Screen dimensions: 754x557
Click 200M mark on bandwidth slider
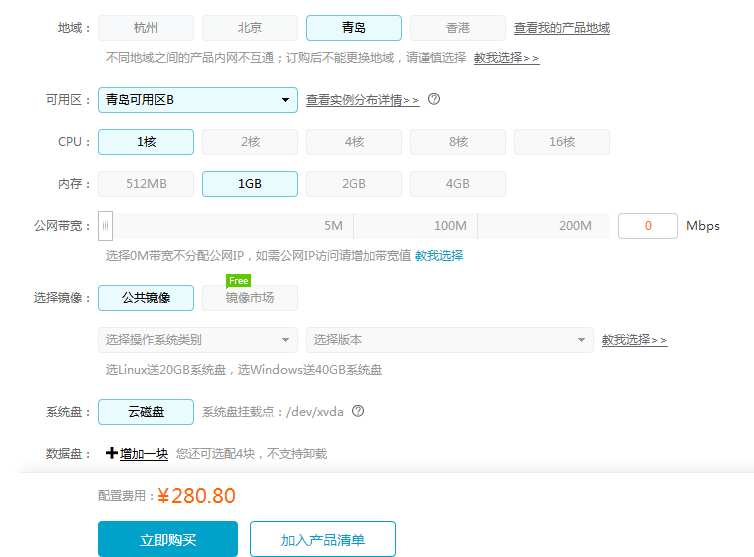[575, 226]
